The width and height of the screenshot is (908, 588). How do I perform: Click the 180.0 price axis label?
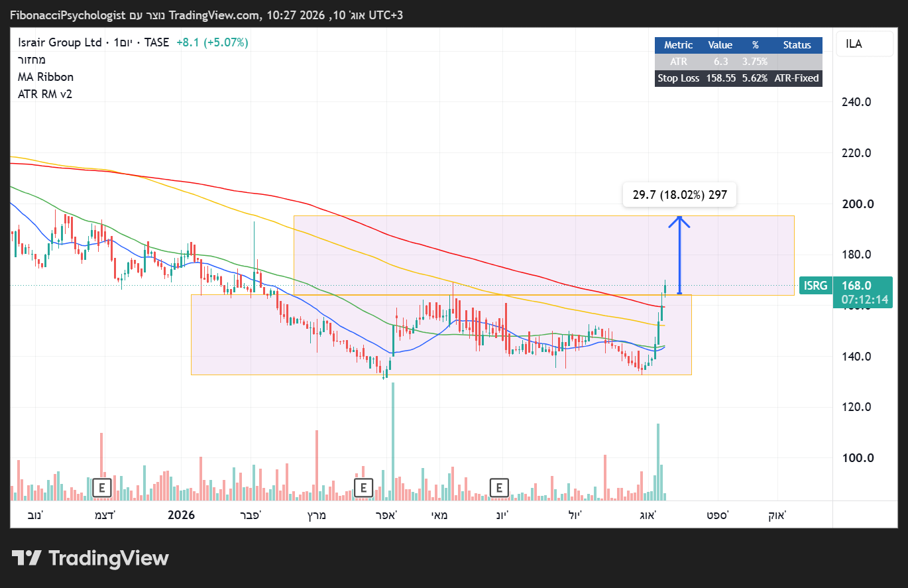pyautogui.click(x=856, y=255)
